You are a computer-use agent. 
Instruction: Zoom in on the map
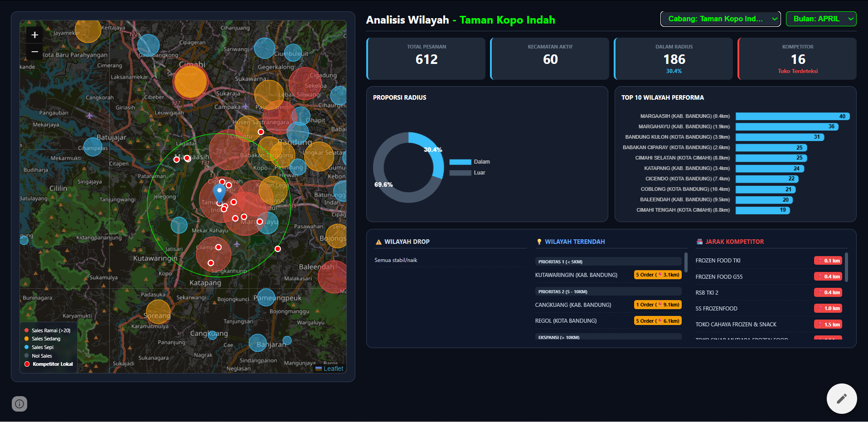pos(34,35)
